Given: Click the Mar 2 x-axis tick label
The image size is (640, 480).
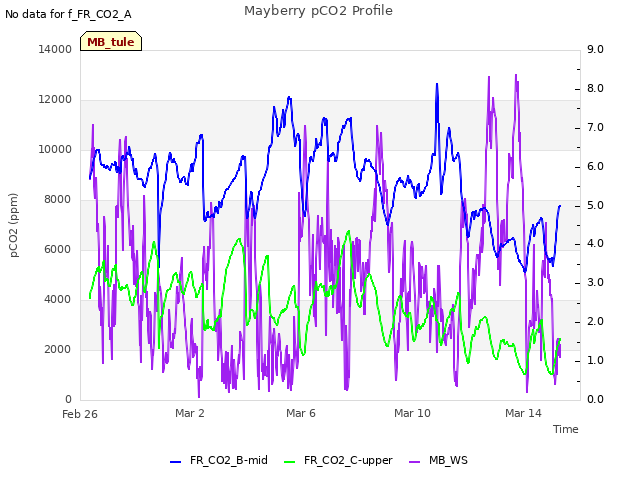Looking at the screenshot, I should 190,413.
